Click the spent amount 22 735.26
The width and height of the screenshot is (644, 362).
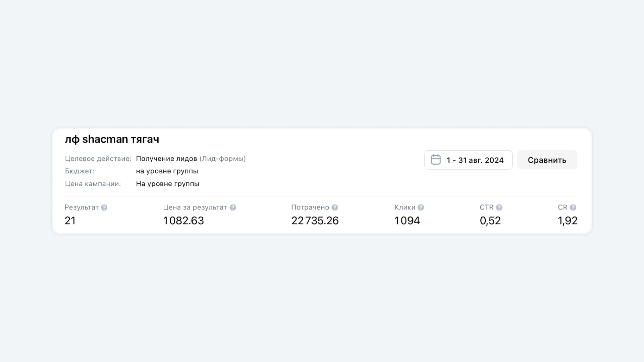315,221
